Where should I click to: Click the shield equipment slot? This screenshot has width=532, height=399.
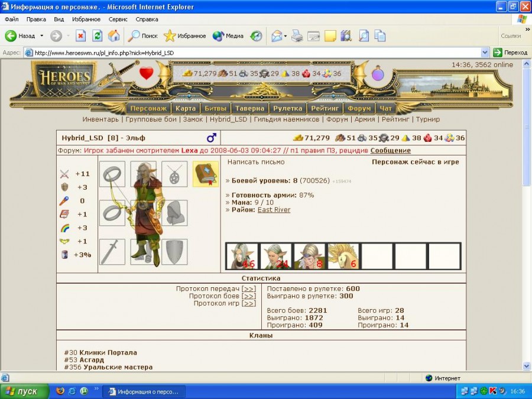174,252
